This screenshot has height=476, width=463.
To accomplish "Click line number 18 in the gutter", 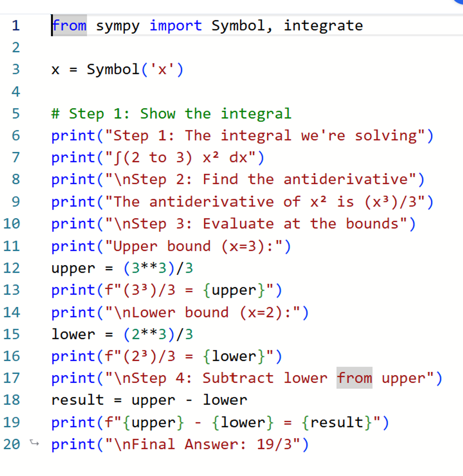I will (x=12, y=400).
